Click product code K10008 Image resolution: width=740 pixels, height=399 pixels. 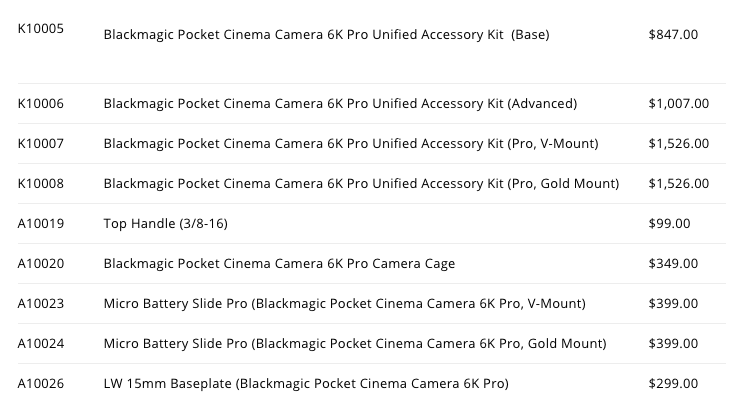coord(41,183)
